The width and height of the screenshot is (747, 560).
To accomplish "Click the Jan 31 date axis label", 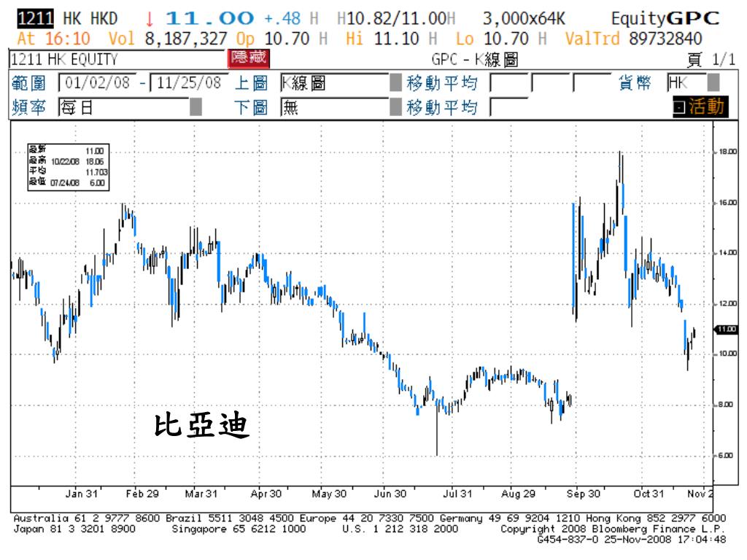I will [82, 494].
